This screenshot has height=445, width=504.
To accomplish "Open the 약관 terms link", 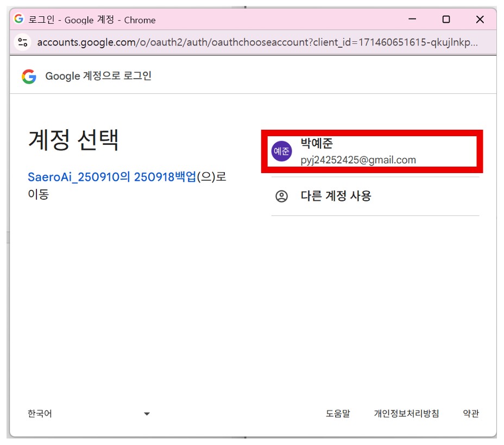I will 471,413.
